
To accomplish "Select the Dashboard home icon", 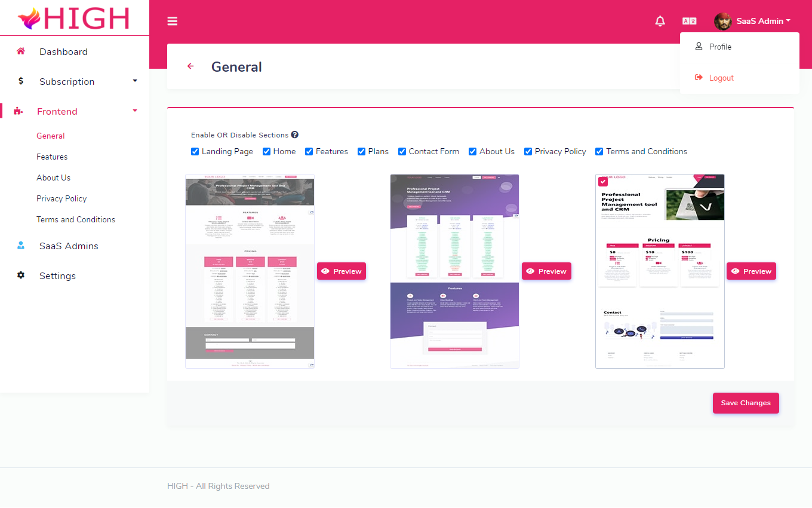I will click(x=20, y=51).
